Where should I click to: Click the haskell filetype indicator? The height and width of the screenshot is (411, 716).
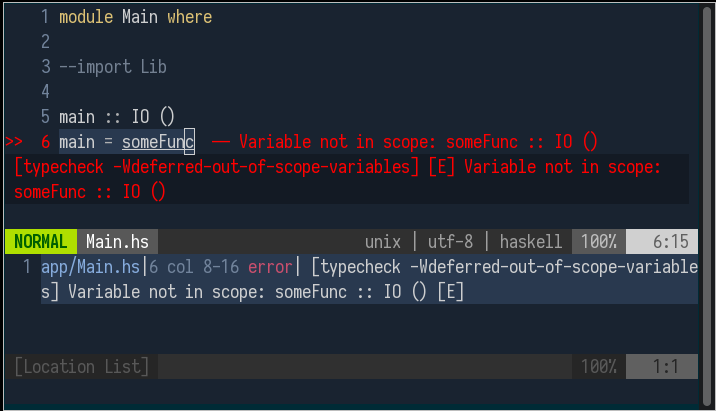coord(531,242)
